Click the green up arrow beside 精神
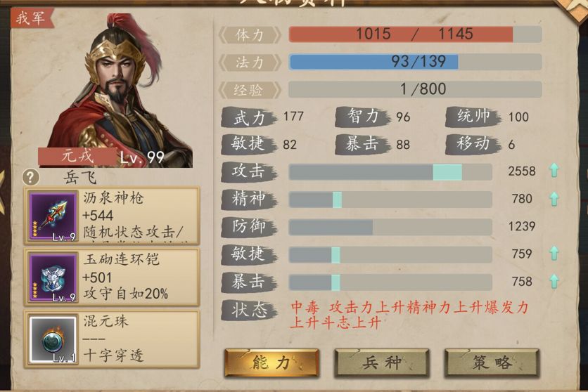The image size is (588, 392). 554,199
